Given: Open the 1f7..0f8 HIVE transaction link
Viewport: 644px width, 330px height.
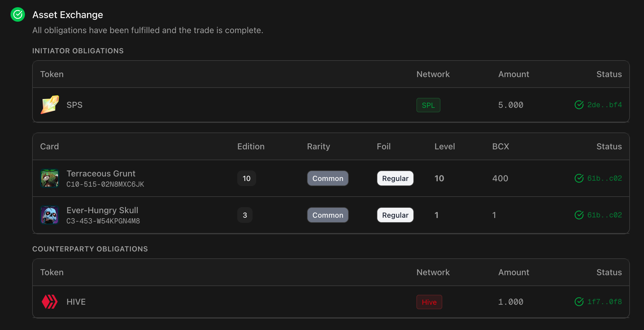Looking at the screenshot, I should 604,302.
